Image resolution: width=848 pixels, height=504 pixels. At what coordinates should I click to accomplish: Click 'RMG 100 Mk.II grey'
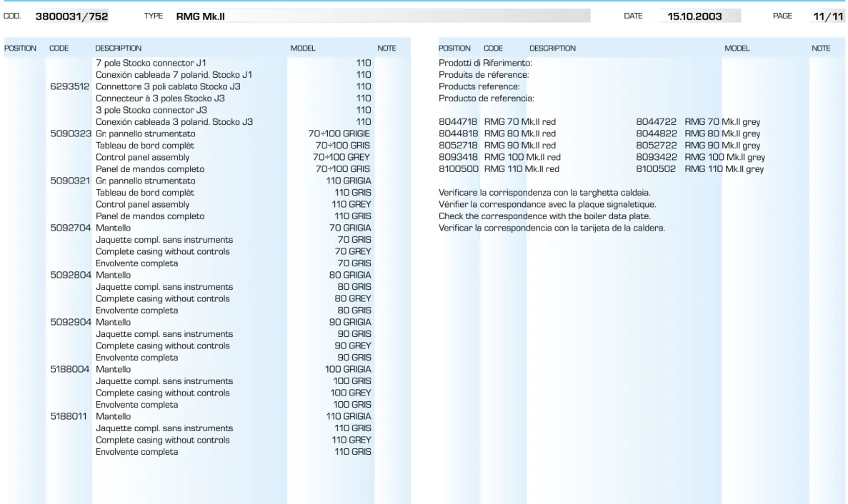pos(724,157)
